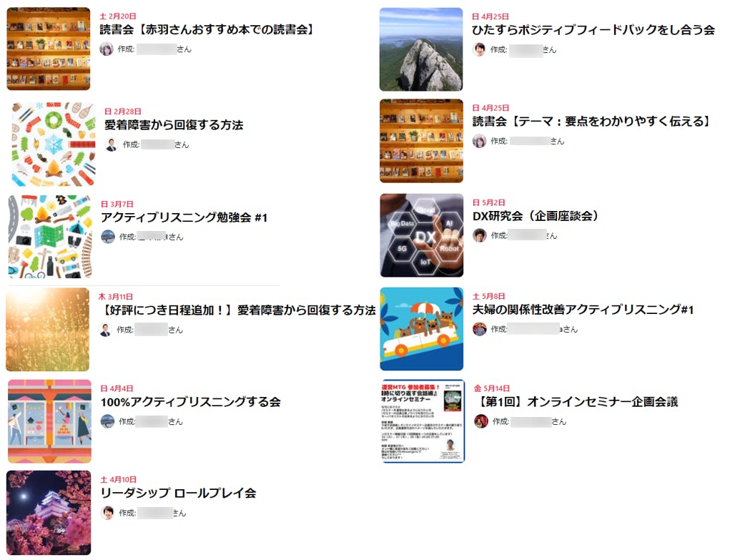Open アクティブリスニング勉強会 #1 event title
The image size is (730, 560).
coord(184,217)
